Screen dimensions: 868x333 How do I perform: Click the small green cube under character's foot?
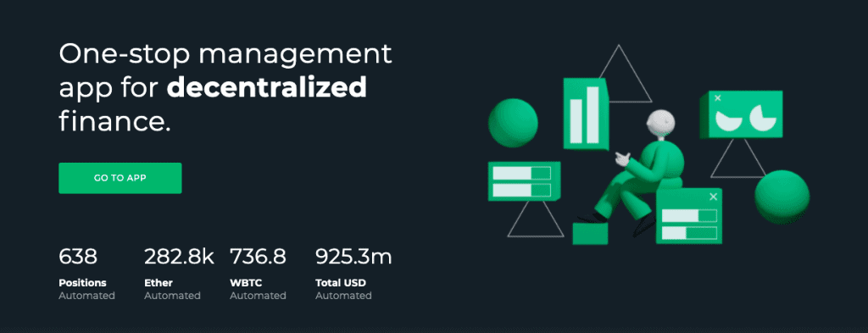click(590, 233)
